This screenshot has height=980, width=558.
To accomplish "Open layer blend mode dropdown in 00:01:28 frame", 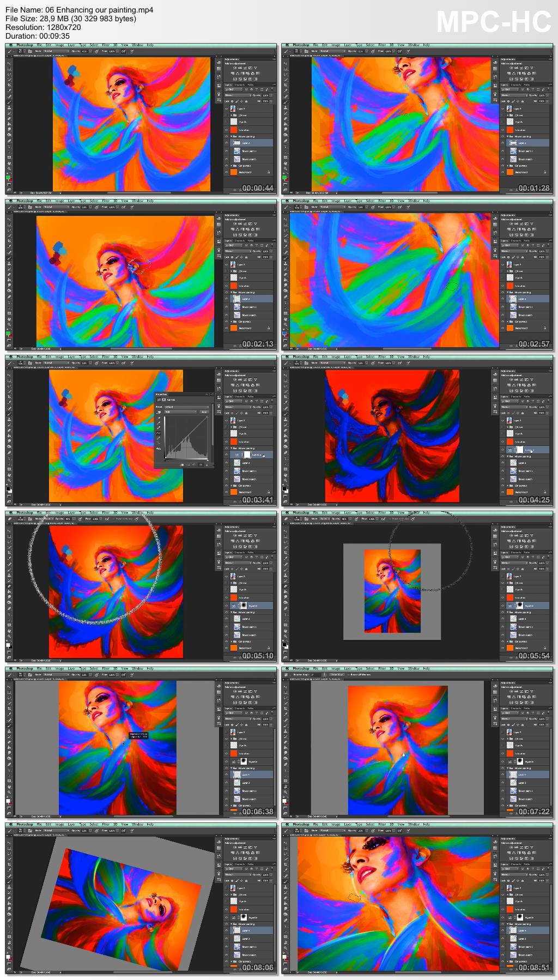I will [514, 95].
